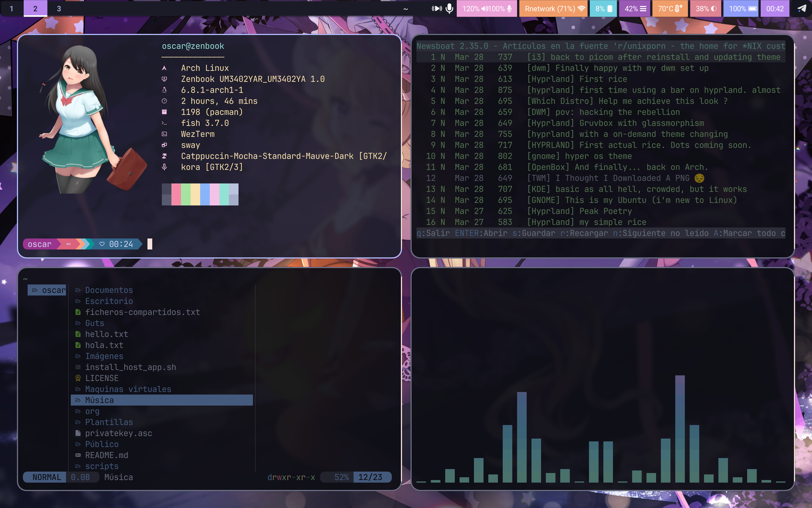Screen dimensions: 812x508
Task: Click the 00:42 clock in the bar
Action: click(x=775, y=8)
